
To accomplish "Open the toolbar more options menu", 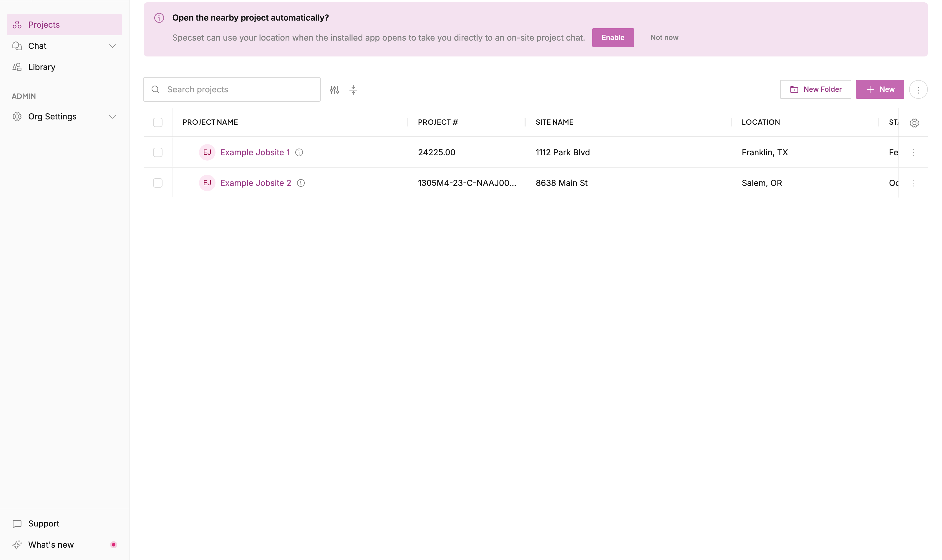I will click(x=918, y=90).
